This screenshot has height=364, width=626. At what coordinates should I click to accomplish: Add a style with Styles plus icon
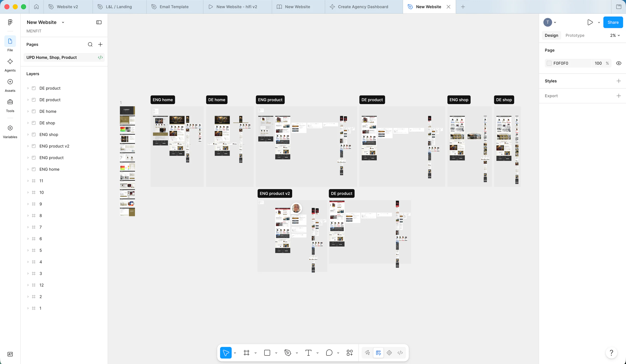click(x=619, y=81)
